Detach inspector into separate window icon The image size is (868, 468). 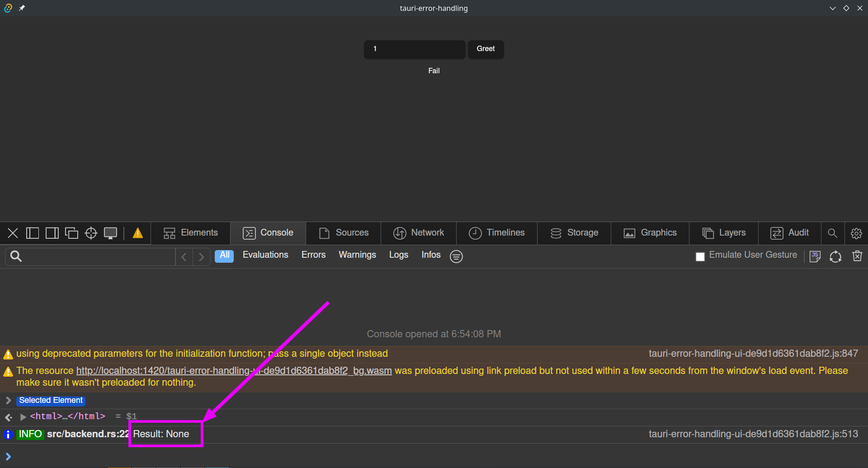[71, 233]
